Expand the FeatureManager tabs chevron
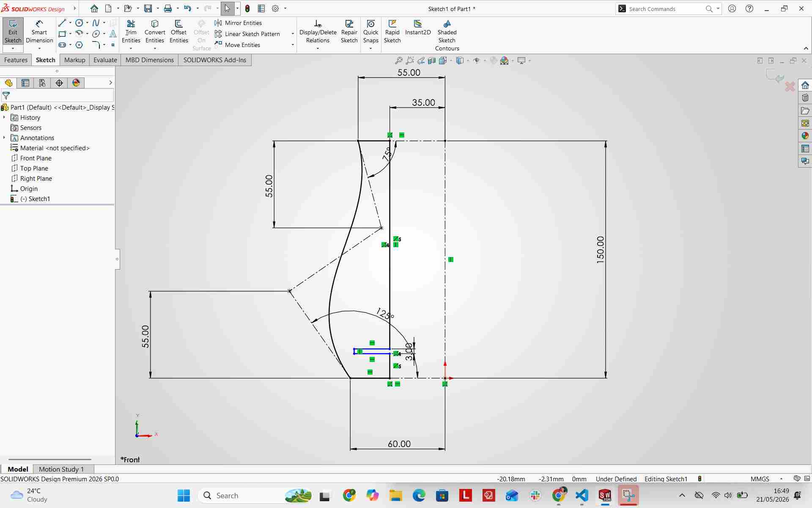Screen dimensions: 812x508 (110, 83)
